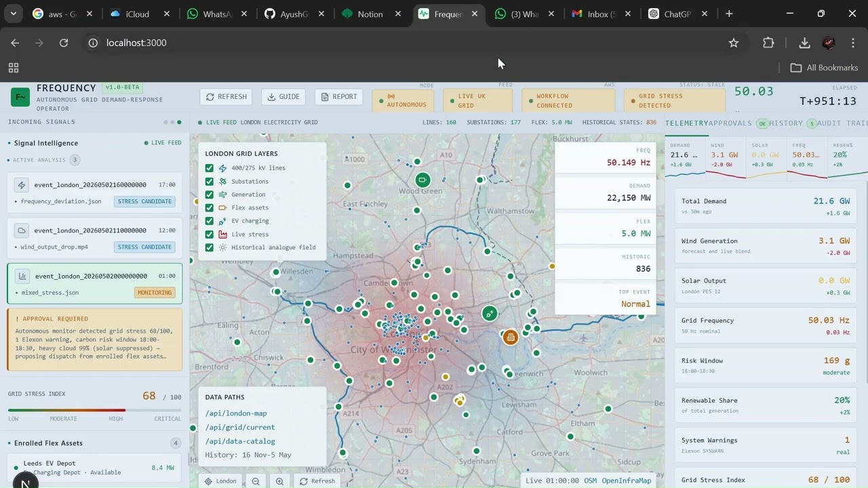The height and width of the screenshot is (488, 868).
Task: Open a new browser tab
Action: (x=729, y=14)
